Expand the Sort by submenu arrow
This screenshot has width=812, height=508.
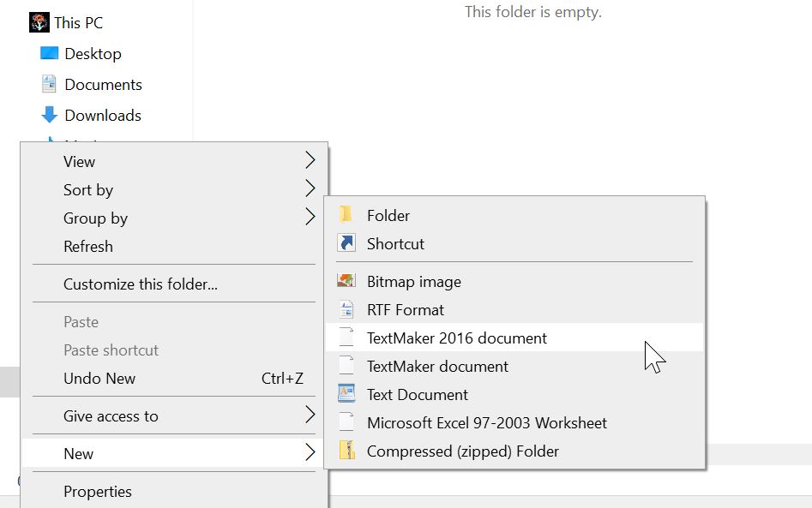(310, 189)
